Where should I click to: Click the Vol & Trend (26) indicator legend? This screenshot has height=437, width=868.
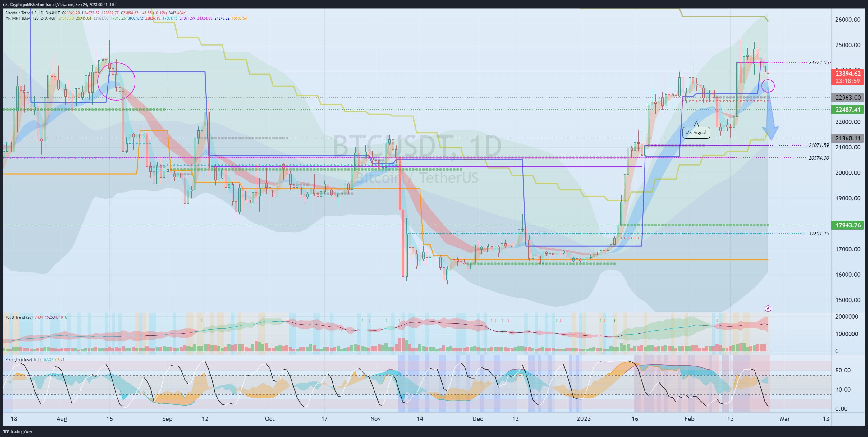click(x=19, y=317)
